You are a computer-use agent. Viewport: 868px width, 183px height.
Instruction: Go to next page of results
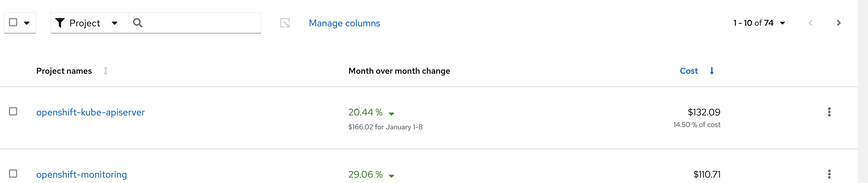[x=839, y=23]
